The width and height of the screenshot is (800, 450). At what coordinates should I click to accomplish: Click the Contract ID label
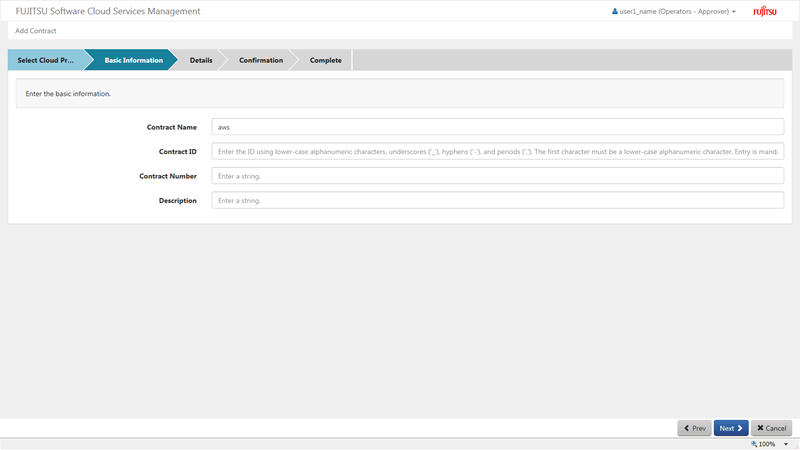coord(178,152)
